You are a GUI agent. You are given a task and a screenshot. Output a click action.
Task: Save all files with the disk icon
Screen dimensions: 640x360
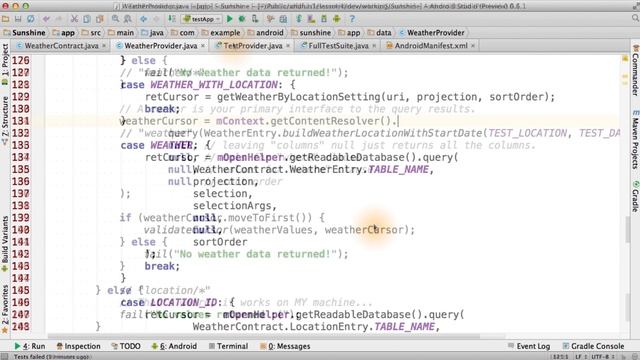(18, 19)
